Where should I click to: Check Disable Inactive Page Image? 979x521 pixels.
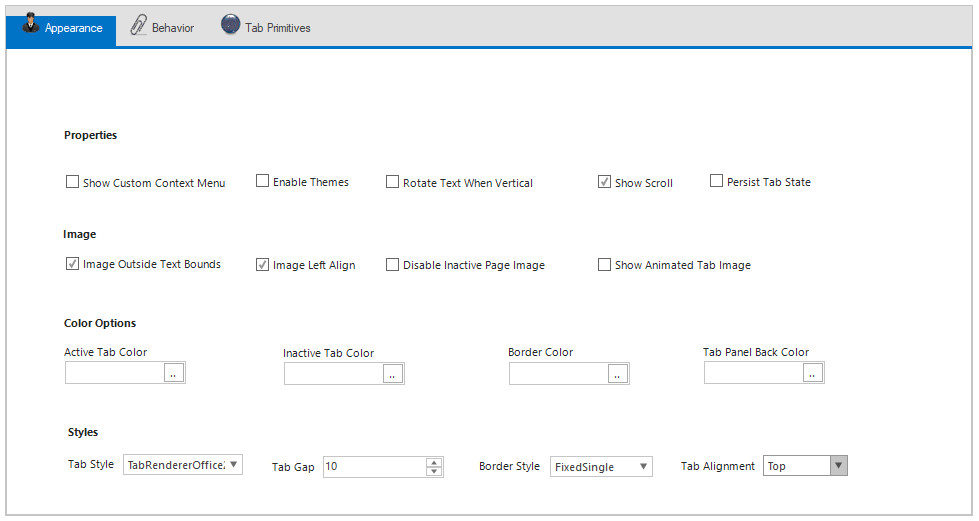[392, 265]
